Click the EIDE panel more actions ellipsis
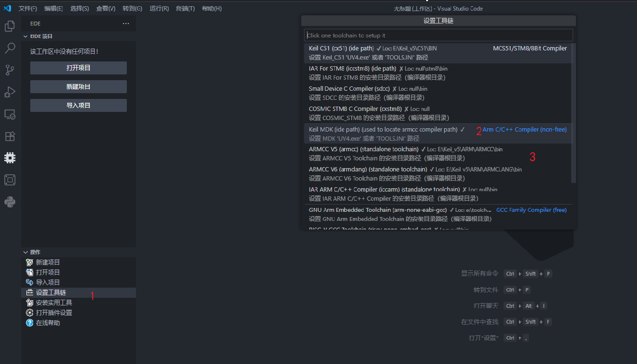637x364 pixels. pos(126,23)
